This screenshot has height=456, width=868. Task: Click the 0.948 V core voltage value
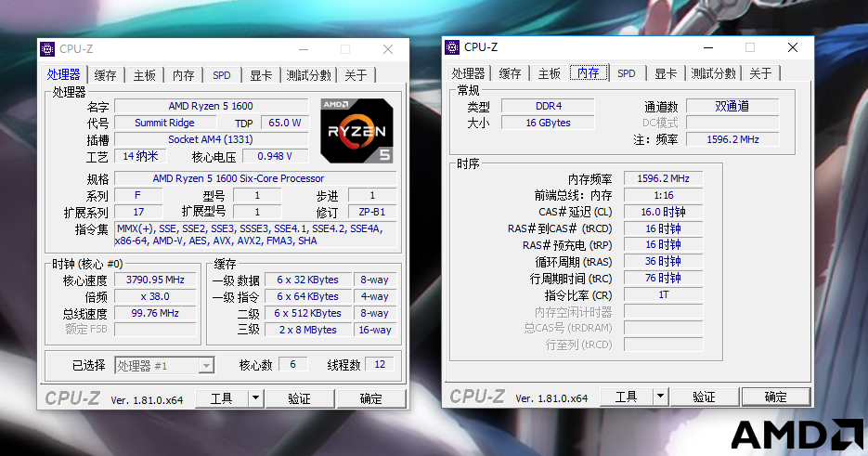(275, 156)
